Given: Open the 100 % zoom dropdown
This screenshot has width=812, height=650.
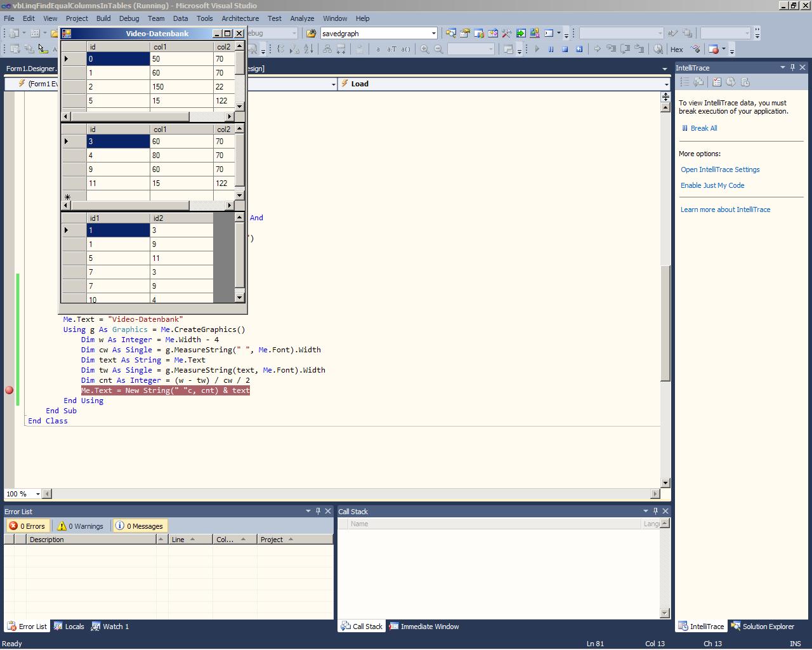Looking at the screenshot, I should point(38,494).
